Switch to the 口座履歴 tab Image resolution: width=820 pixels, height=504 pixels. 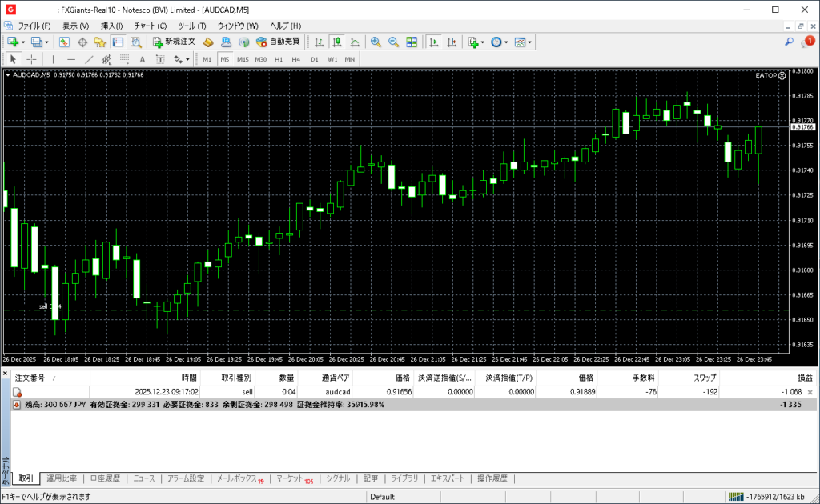[105, 478]
